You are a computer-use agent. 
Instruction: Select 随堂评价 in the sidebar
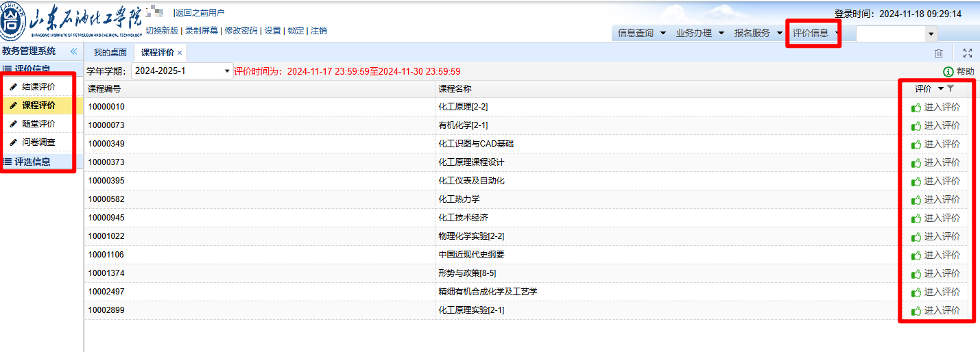tap(38, 124)
